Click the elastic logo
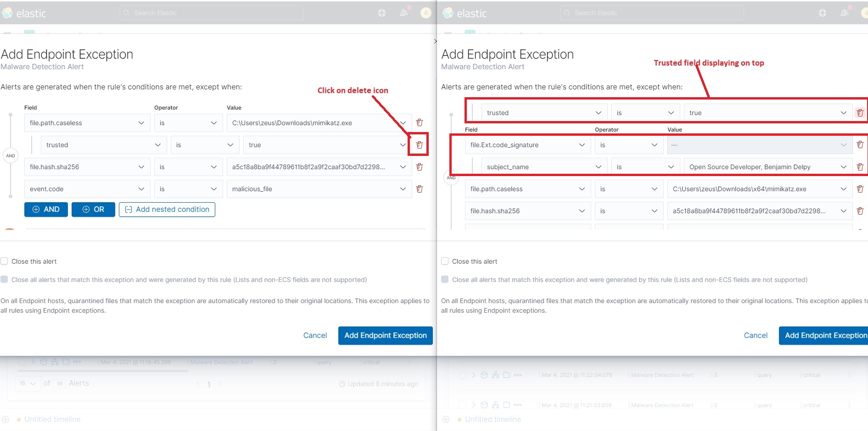 (25, 12)
